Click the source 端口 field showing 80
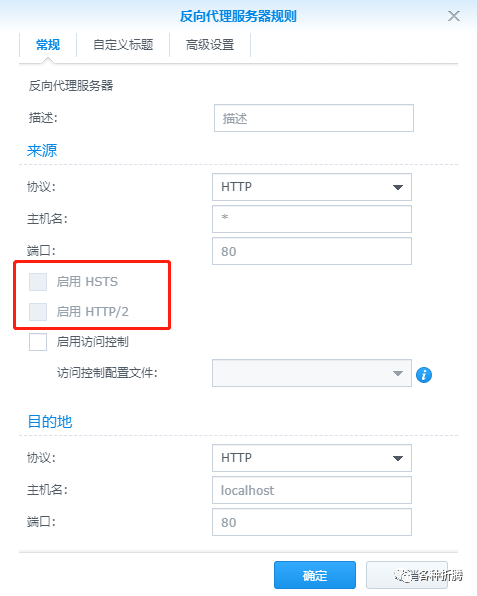Screen dimensions: 477x596 tap(312, 251)
